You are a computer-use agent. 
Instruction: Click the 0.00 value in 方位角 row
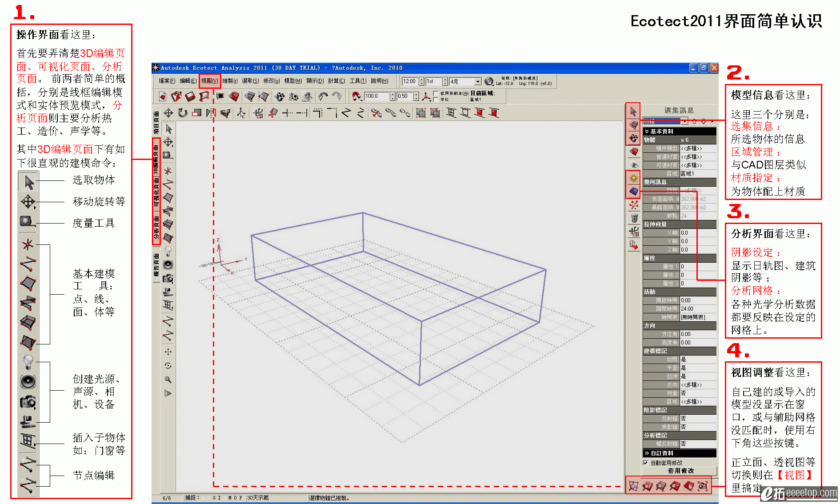coord(698,334)
